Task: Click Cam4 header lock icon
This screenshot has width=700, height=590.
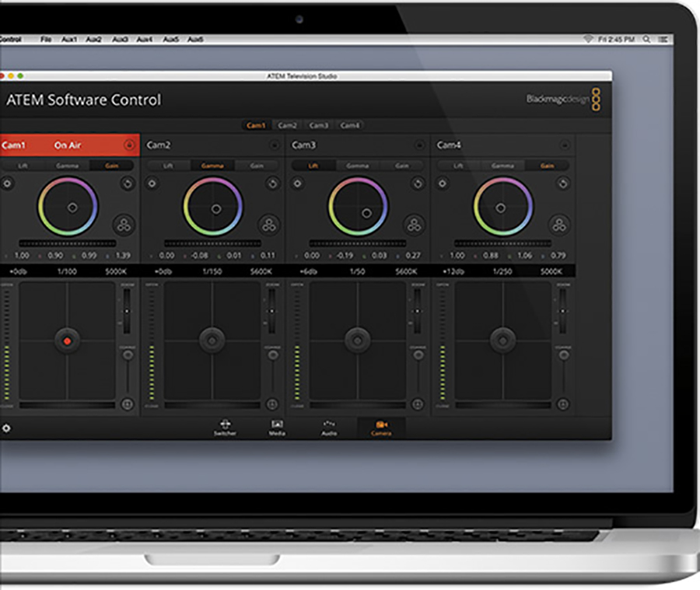Action: [x=565, y=145]
